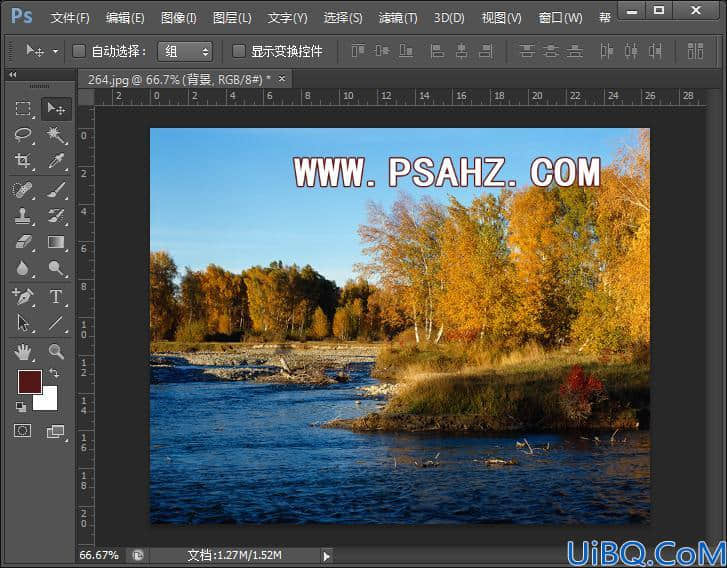Screen dimensions: 727x568
Task: Select the Eraser tool
Action: [23, 242]
